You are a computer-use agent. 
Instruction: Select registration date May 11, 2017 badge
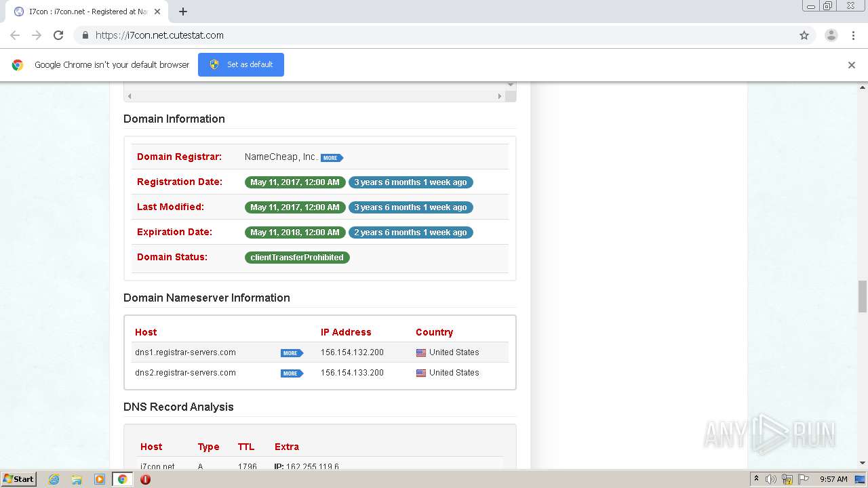tap(295, 182)
